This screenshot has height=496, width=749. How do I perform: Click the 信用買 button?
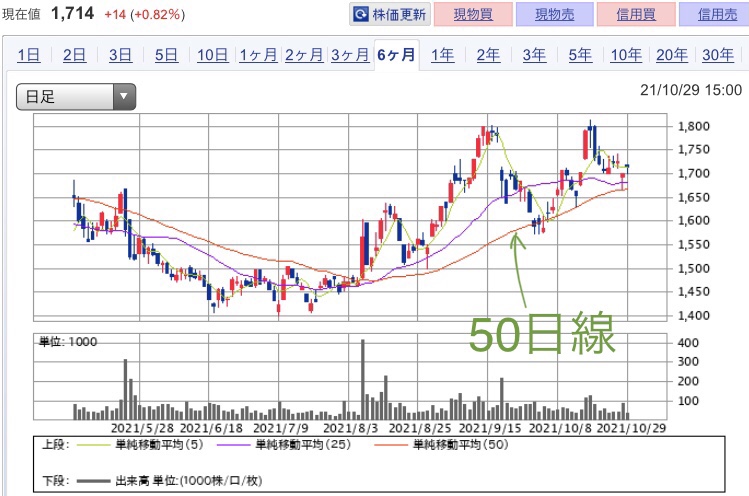(x=636, y=14)
